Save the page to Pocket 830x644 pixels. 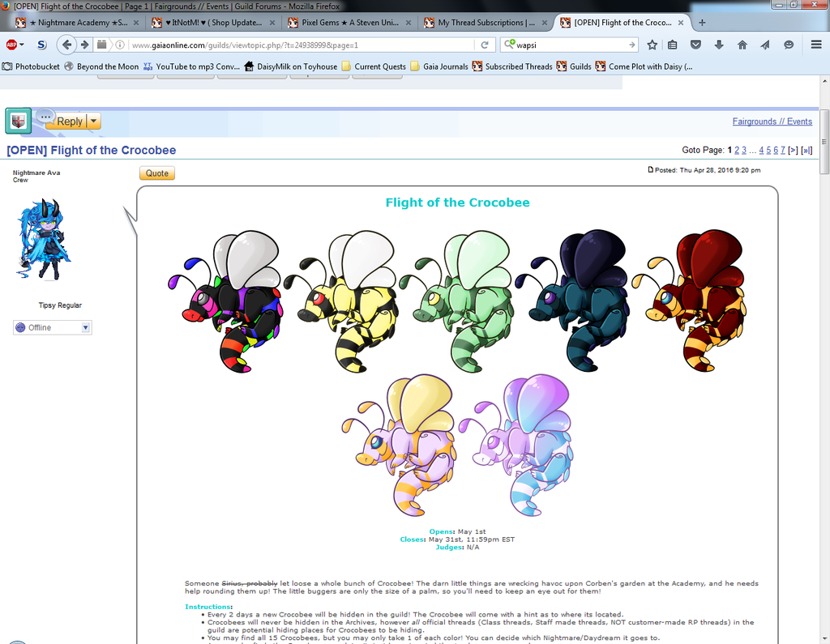point(695,45)
